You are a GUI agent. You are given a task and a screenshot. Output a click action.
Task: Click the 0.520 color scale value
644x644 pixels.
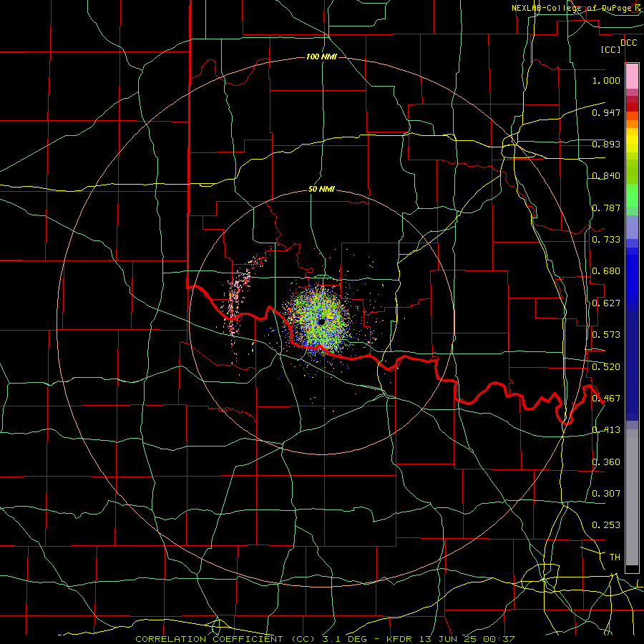coord(606,367)
